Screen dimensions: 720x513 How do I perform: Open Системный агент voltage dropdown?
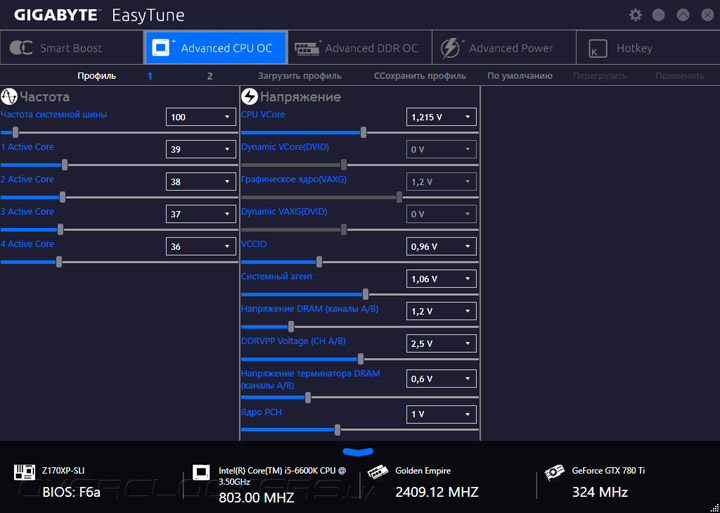pyautogui.click(x=441, y=279)
